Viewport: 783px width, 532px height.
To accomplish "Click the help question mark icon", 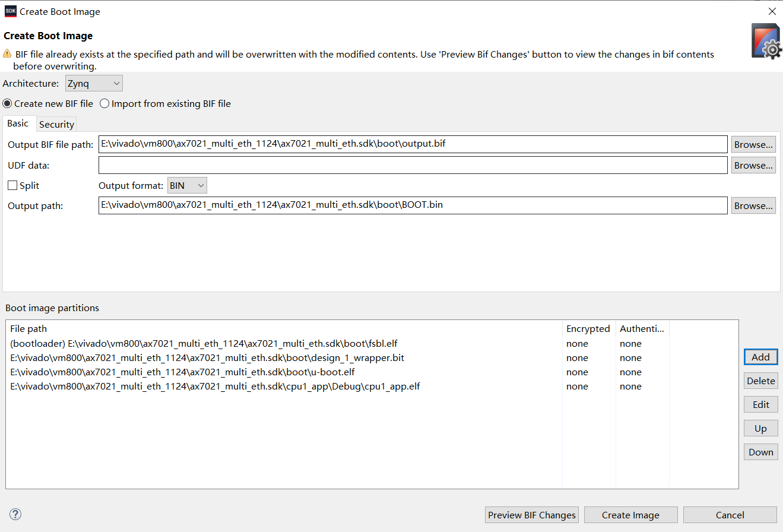I will 16,514.
